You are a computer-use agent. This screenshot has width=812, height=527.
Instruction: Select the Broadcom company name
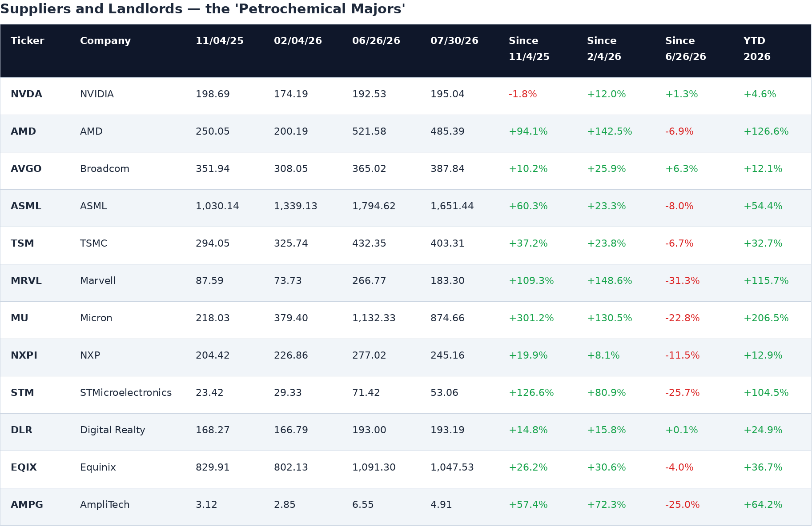click(105, 169)
